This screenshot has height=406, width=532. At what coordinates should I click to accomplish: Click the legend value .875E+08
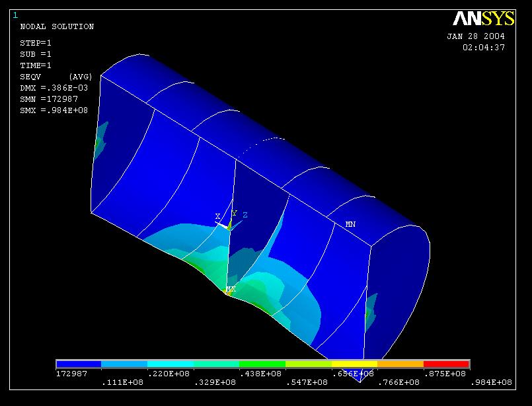click(445, 374)
